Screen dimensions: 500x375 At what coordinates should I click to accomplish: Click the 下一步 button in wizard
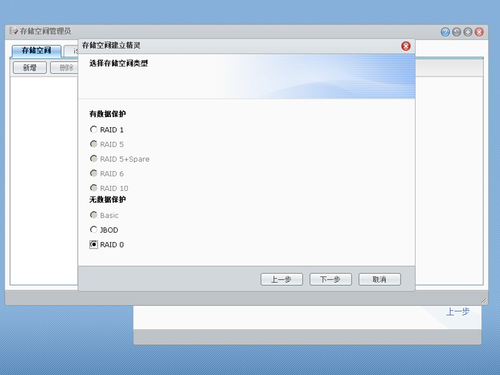point(330,279)
